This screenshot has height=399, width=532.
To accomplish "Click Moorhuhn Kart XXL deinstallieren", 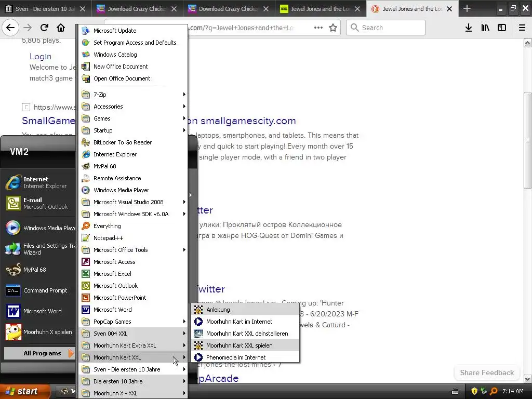I will click(245, 334).
